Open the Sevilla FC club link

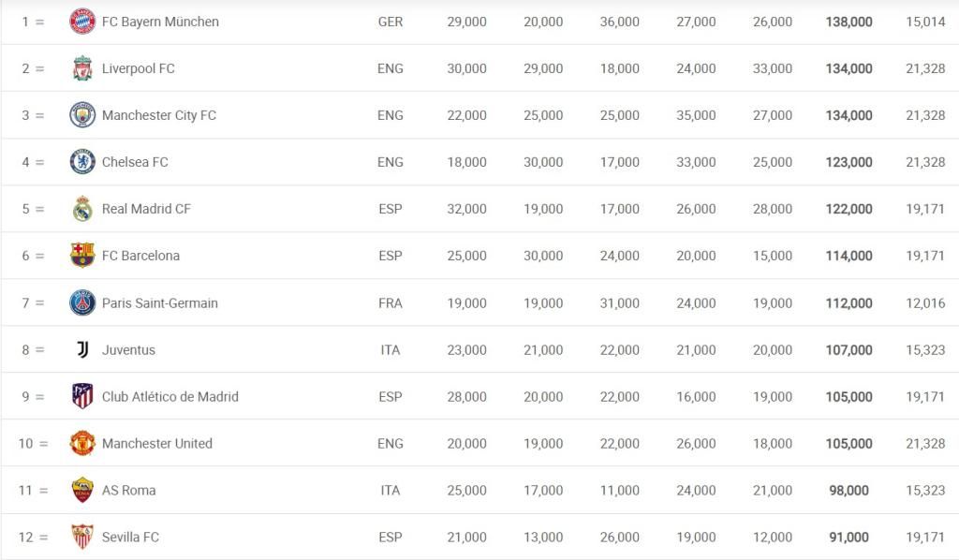click(130, 537)
